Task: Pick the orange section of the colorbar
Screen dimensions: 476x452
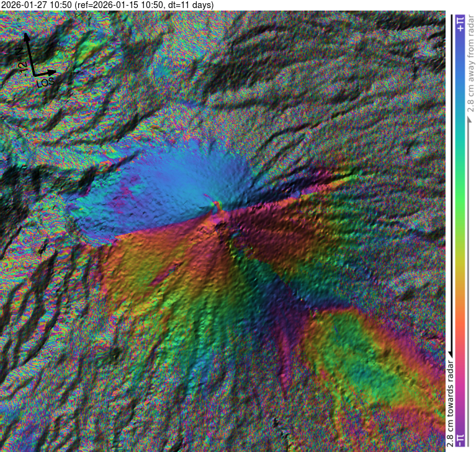Action: pos(460,322)
